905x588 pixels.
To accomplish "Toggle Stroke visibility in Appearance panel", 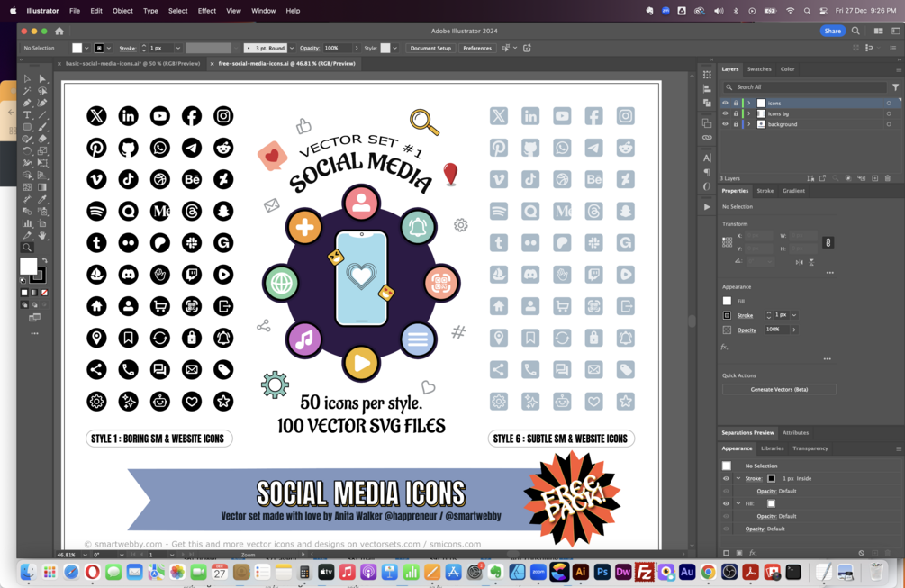I will [x=726, y=478].
